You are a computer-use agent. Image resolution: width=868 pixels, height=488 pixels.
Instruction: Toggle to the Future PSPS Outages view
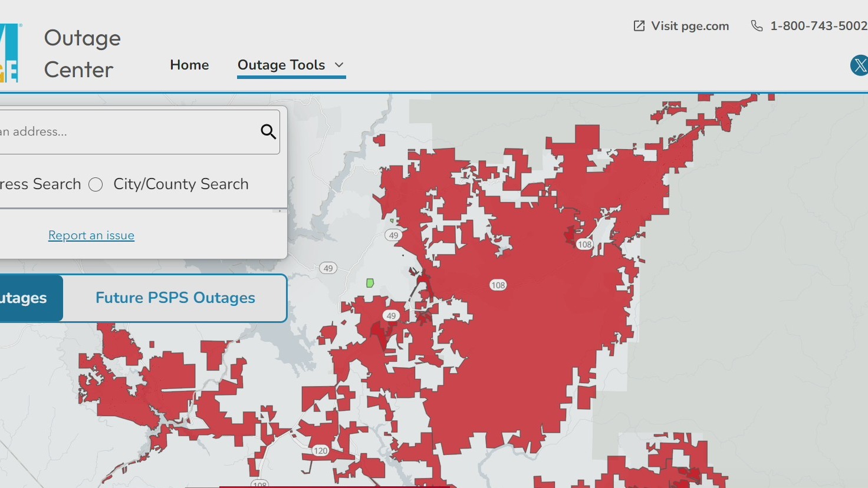pyautogui.click(x=175, y=298)
